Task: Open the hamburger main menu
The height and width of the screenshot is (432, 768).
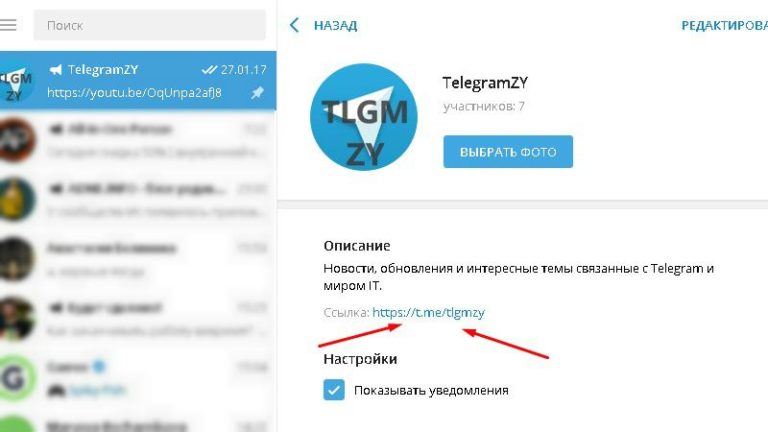Action: coord(8,24)
